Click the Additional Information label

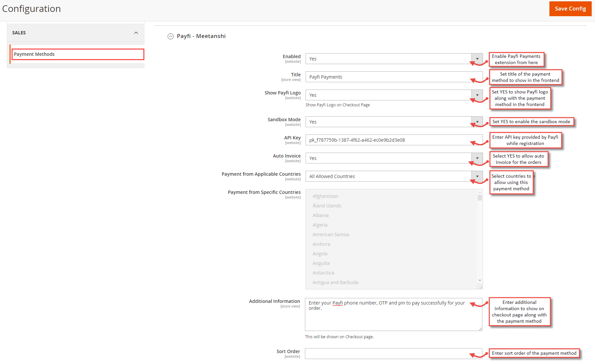tap(275, 301)
